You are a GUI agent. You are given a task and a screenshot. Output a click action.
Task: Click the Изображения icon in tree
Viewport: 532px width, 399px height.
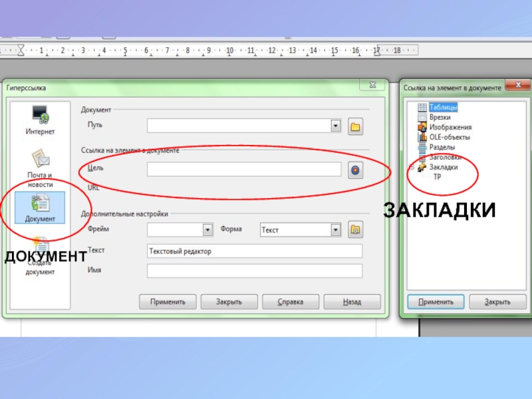(x=422, y=127)
